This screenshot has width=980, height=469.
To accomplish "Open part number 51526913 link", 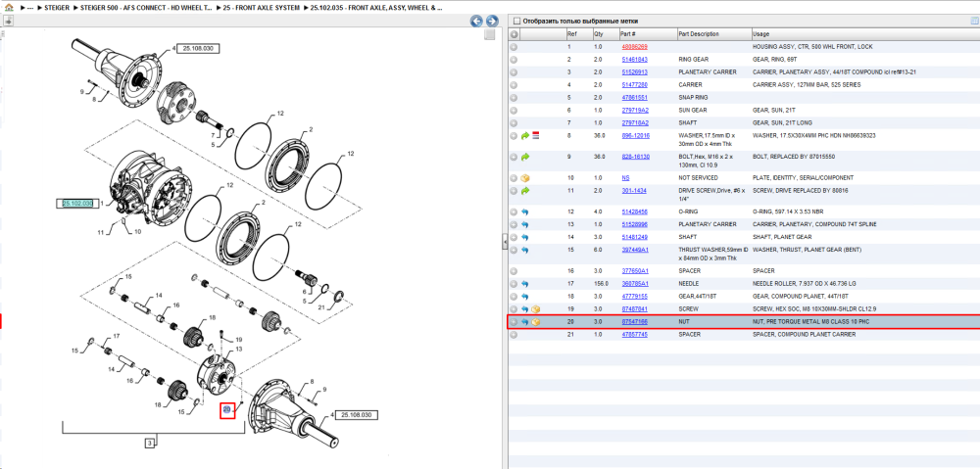I will [x=634, y=72].
